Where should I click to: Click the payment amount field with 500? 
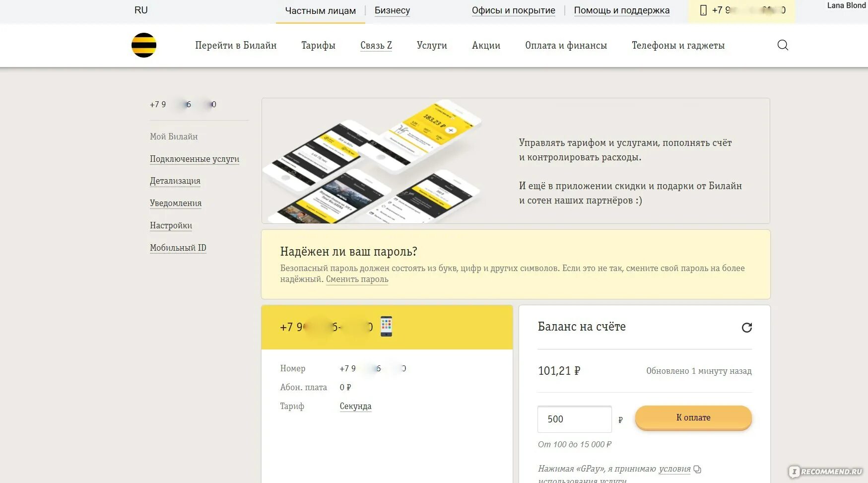[x=575, y=419]
